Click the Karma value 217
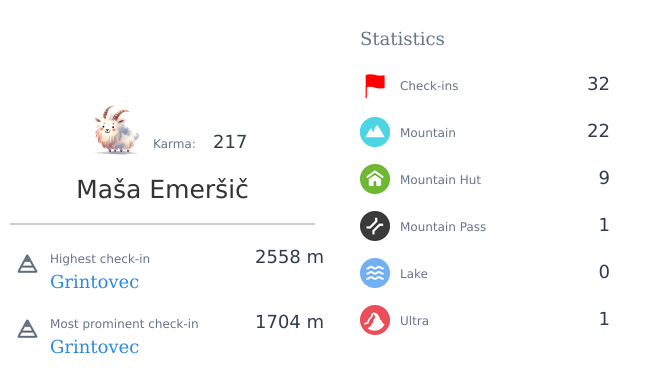The width and height of the screenshot is (650, 385). pos(230,142)
